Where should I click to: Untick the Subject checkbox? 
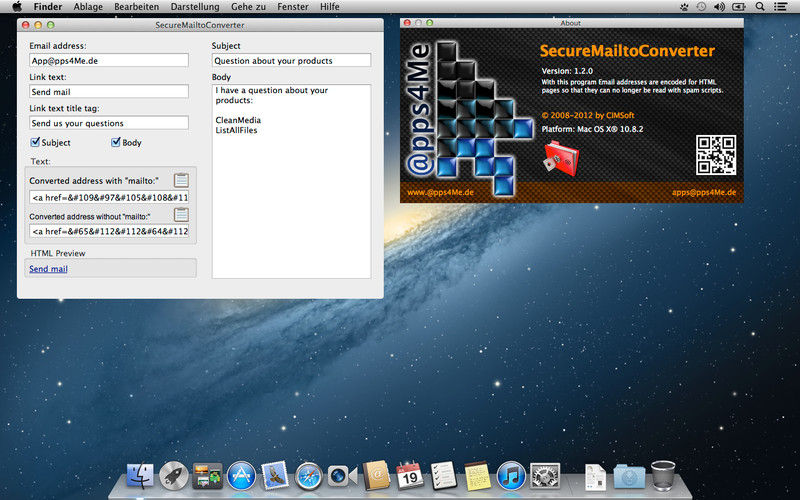35,142
